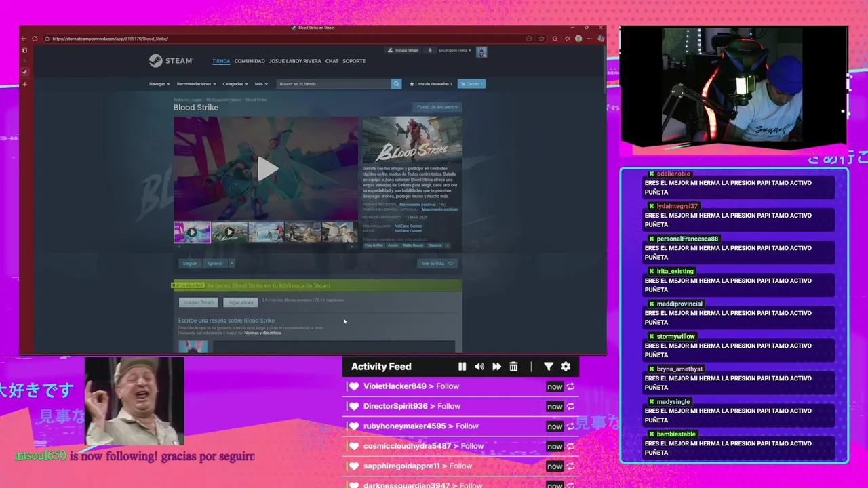Viewport: 868px width, 488px height.
Task: Replay the DirectorSpirit936 follow alert
Action: pos(570,407)
